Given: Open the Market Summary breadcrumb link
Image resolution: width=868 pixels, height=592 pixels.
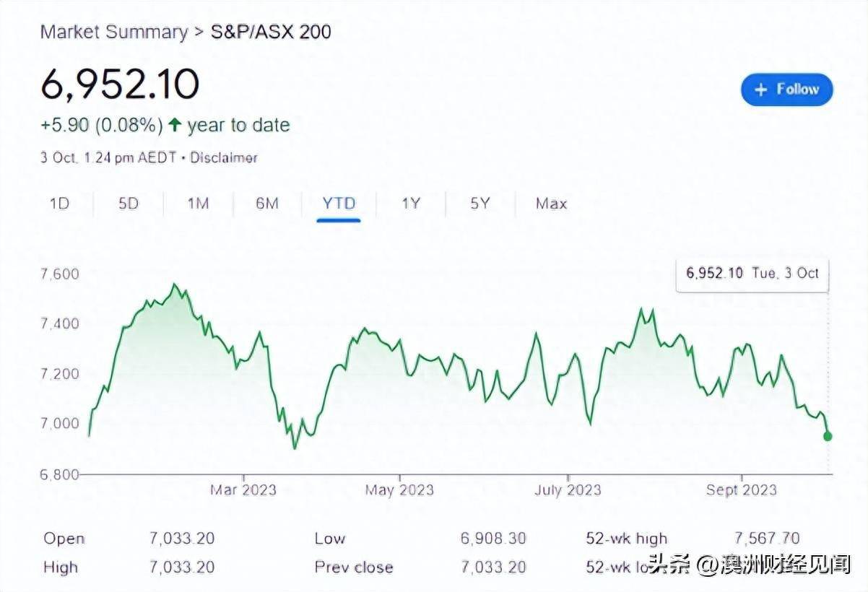Looking at the screenshot, I should pyautogui.click(x=114, y=32).
